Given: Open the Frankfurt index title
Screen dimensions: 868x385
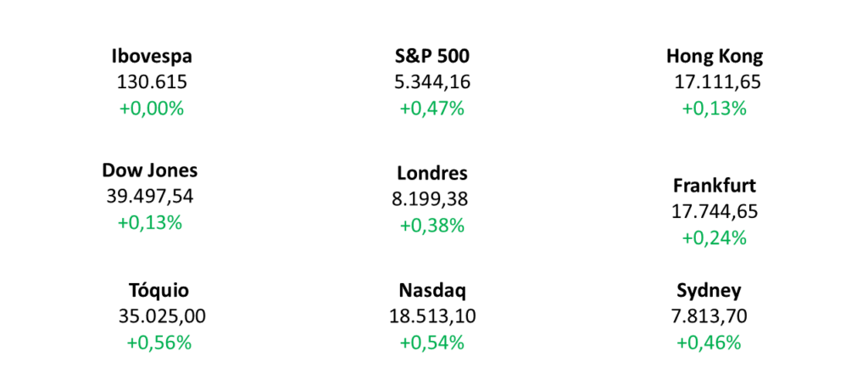Looking at the screenshot, I should click(x=715, y=186).
